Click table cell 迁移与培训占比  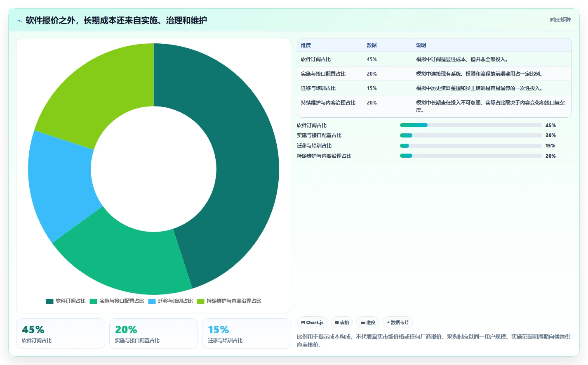point(318,88)
